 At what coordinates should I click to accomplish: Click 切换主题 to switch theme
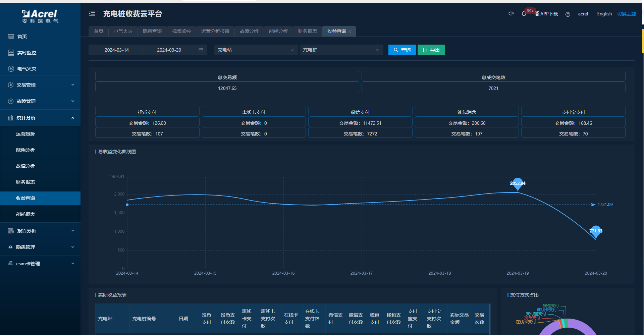[x=626, y=14]
